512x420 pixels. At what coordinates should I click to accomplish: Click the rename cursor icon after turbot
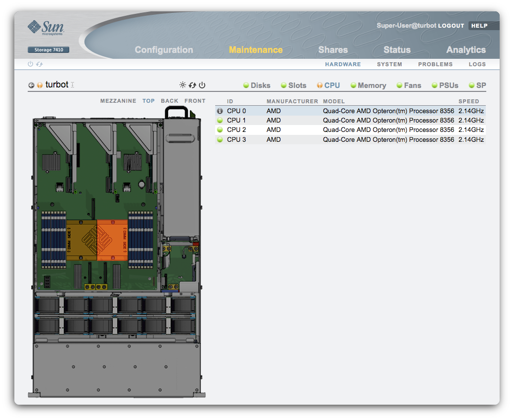(x=73, y=85)
